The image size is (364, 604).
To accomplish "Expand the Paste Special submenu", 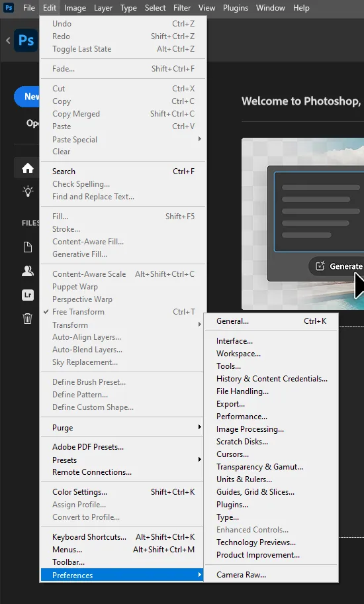I will click(123, 140).
